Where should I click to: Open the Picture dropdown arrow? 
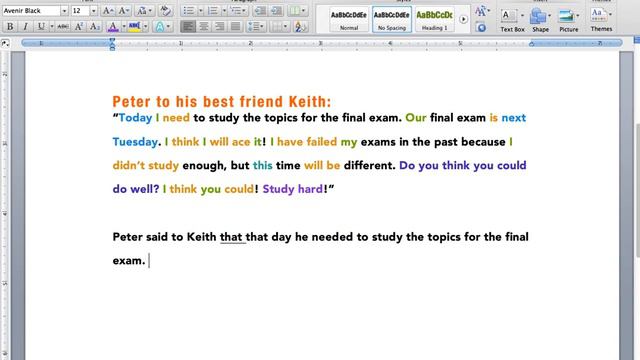pyautogui.click(x=578, y=16)
